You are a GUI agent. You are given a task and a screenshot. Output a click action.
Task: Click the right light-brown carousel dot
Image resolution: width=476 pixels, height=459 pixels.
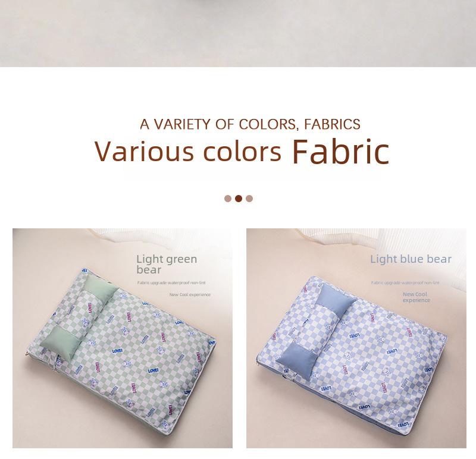point(249,199)
